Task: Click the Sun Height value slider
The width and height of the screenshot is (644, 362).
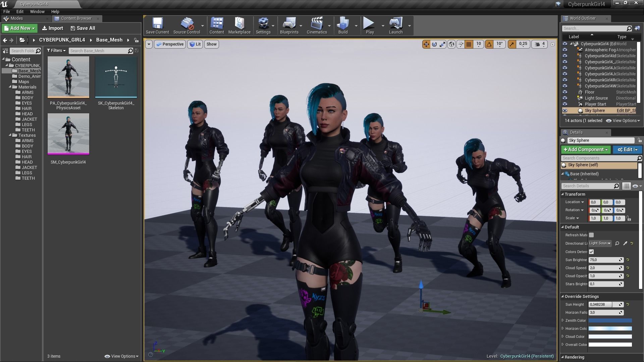Action: click(606, 304)
